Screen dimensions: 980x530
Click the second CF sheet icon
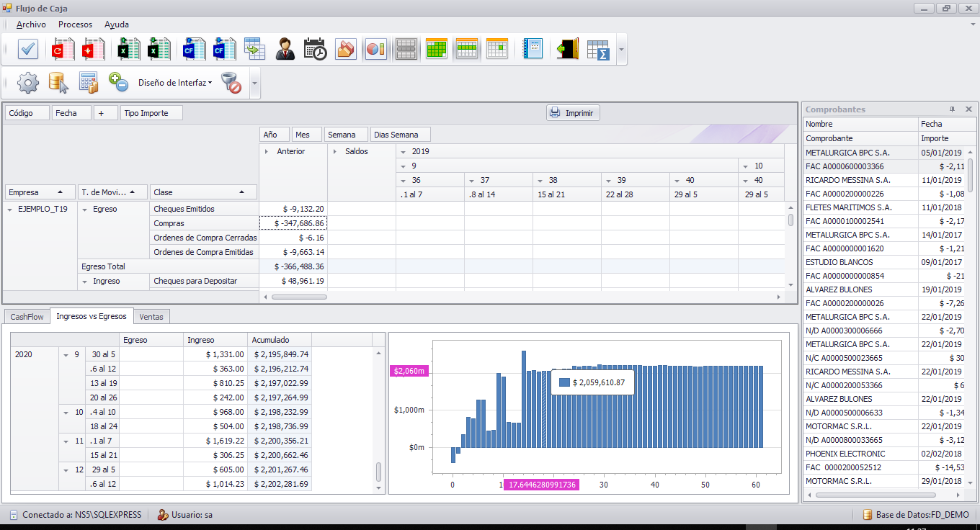click(223, 49)
